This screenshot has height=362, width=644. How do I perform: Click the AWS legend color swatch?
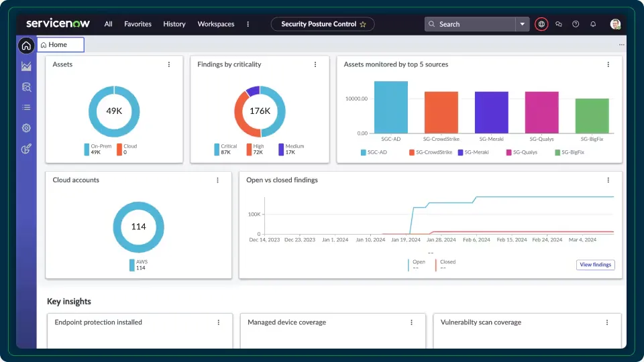click(132, 265)
